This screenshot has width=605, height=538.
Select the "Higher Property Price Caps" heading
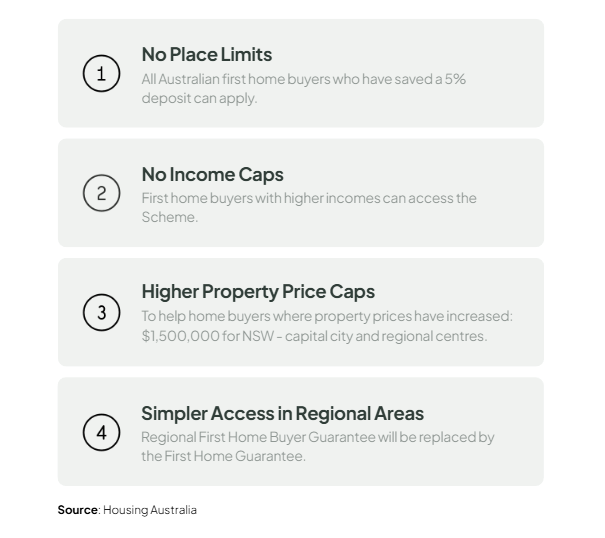coord(258,291)
